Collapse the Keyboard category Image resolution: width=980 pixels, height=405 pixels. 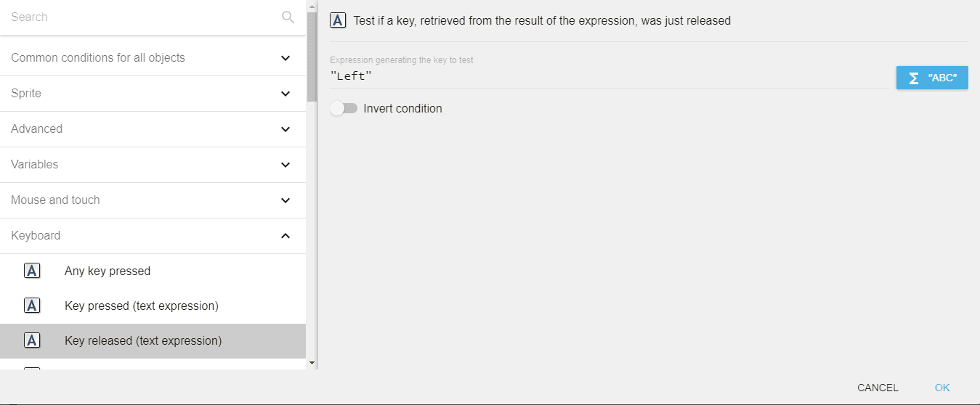click(286, 236)
